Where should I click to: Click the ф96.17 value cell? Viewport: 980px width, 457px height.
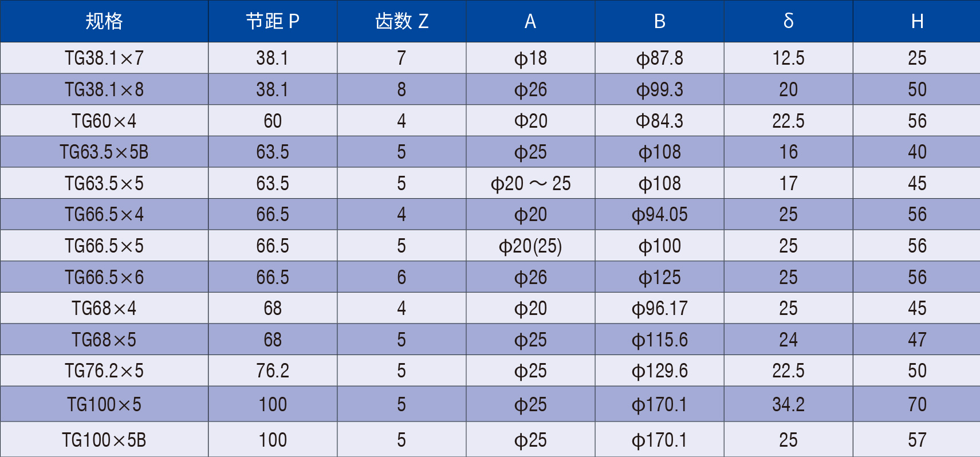(659, 309)
